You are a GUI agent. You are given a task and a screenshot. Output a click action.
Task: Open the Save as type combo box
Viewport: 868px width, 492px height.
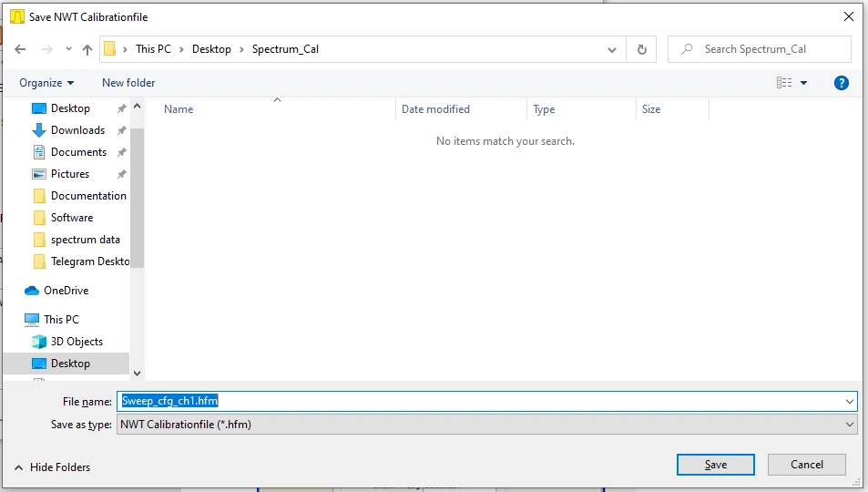(x=486, y=425)
